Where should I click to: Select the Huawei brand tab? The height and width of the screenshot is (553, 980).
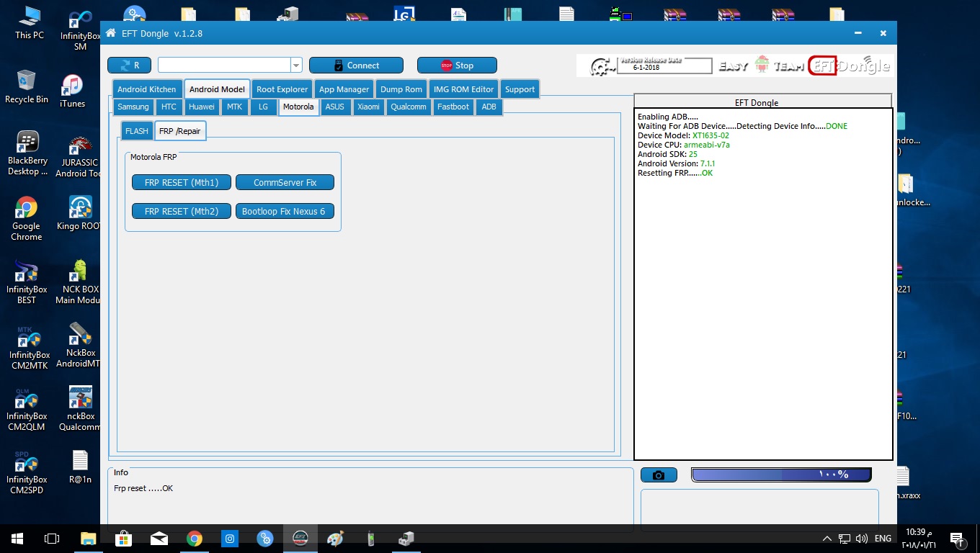tap(202, 107)
